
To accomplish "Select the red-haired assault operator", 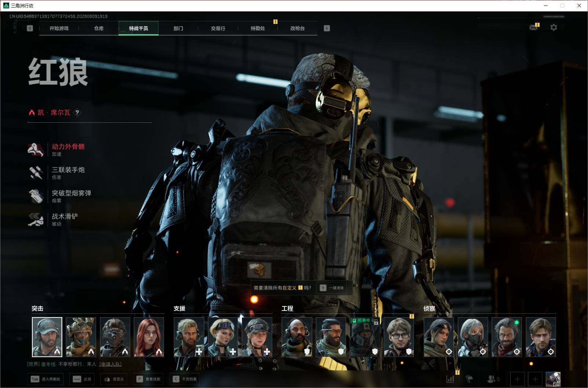I will click(x=149, y=337).
